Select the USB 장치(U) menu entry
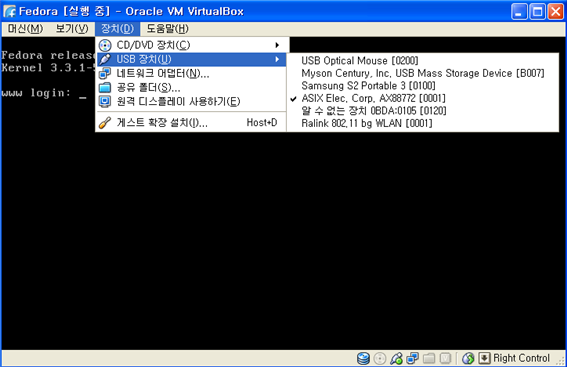 tap(192, 59)
